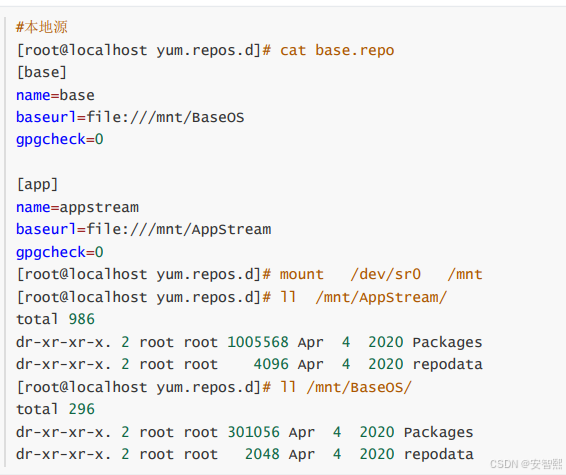Click the 'll /mnt/AppStream/' command
The image size is (566, 475).
364,297
